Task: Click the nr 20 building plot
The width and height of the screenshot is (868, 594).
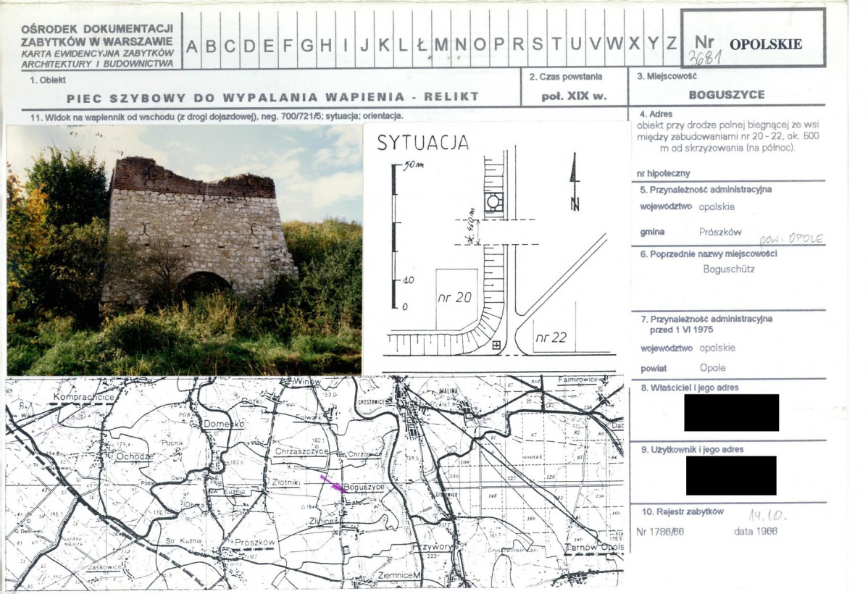Action: point(456,299)
